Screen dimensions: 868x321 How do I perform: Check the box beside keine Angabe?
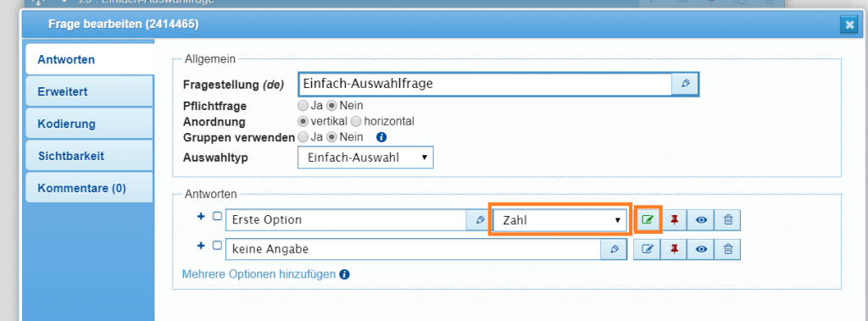pos(218,245)
